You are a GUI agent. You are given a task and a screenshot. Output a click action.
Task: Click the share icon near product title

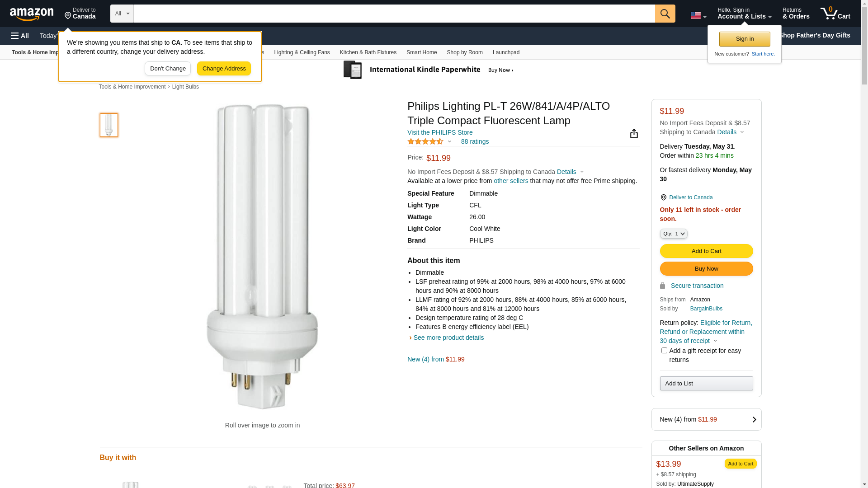[x=634, y=134]
